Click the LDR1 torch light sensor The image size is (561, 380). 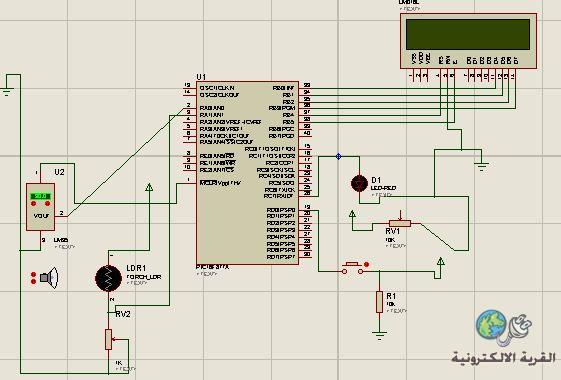[108, 278]
